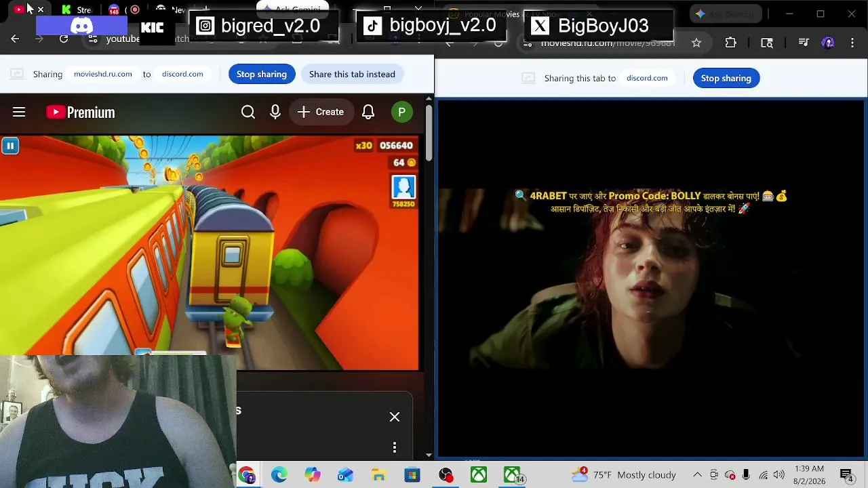
Task: Click the microphone tray icon
Action: pos(747,475)
